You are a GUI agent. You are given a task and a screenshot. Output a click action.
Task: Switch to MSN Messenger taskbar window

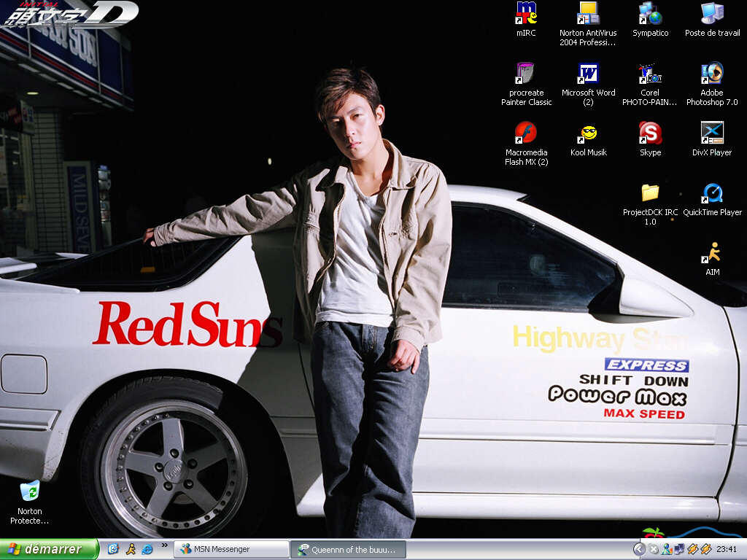[x=231, y=549]
